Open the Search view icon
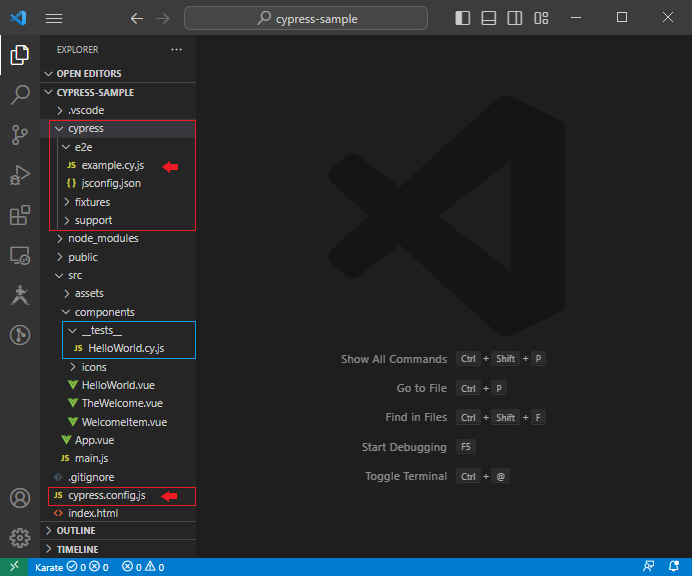692x576 pixels. tap(20, 94)
